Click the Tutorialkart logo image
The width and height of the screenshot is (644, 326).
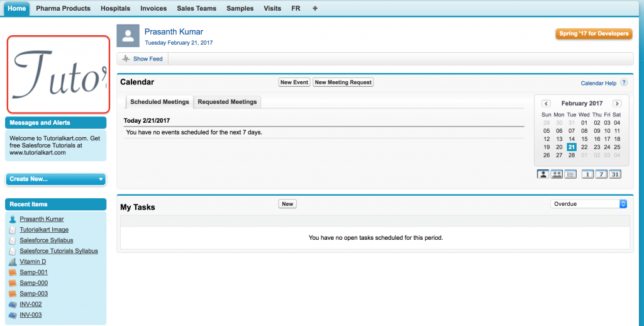coord(58,74)
